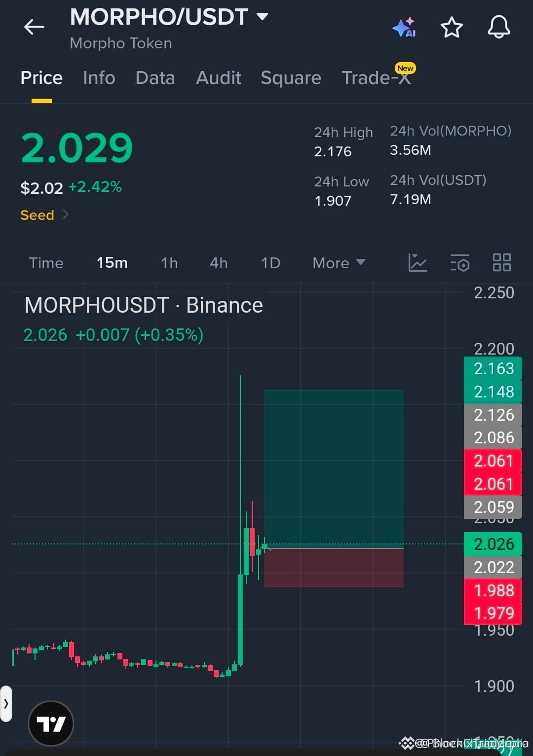Screen dimensions: 533x756
Task: Open the Seed tag details chevron
Action: pos(66,215)
